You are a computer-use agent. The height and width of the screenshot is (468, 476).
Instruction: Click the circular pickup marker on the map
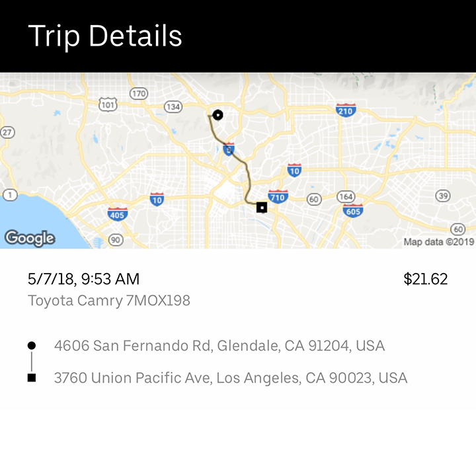(218, 115)
